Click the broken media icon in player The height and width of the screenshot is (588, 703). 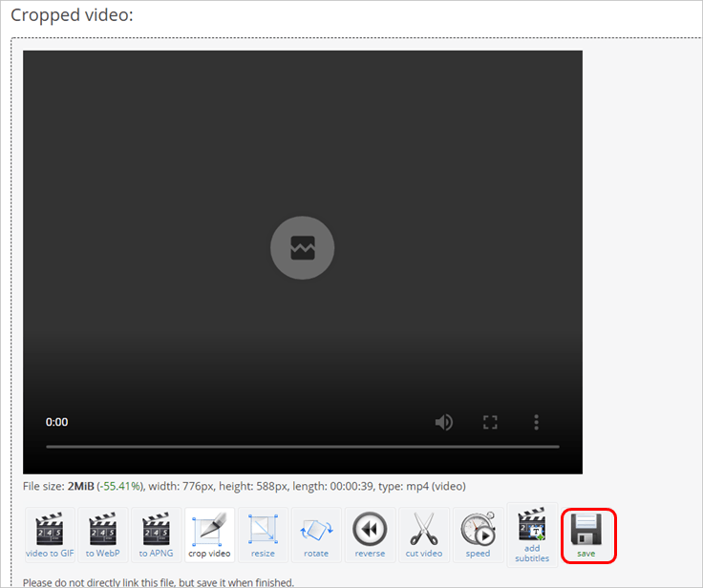click(x=303, y=248)
